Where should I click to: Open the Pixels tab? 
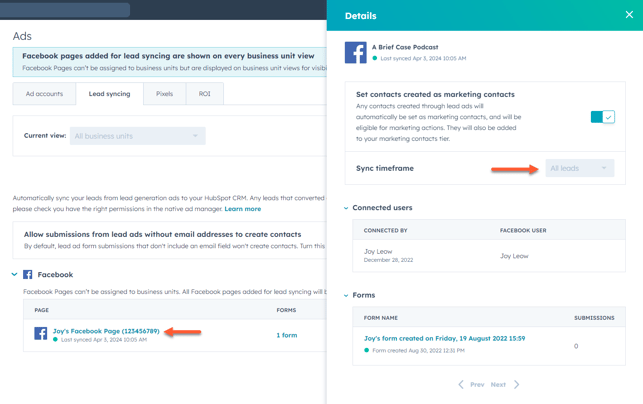164,94
